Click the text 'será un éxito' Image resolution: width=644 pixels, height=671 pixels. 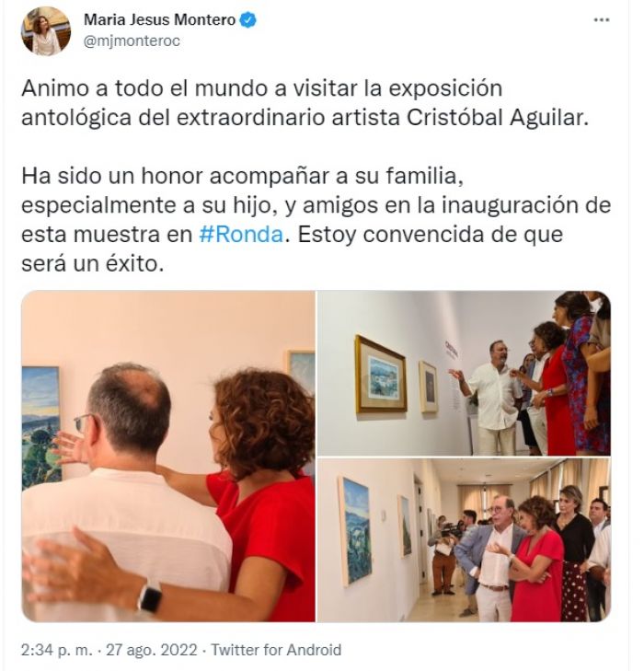pyautogui.click(x=93, y=264)
